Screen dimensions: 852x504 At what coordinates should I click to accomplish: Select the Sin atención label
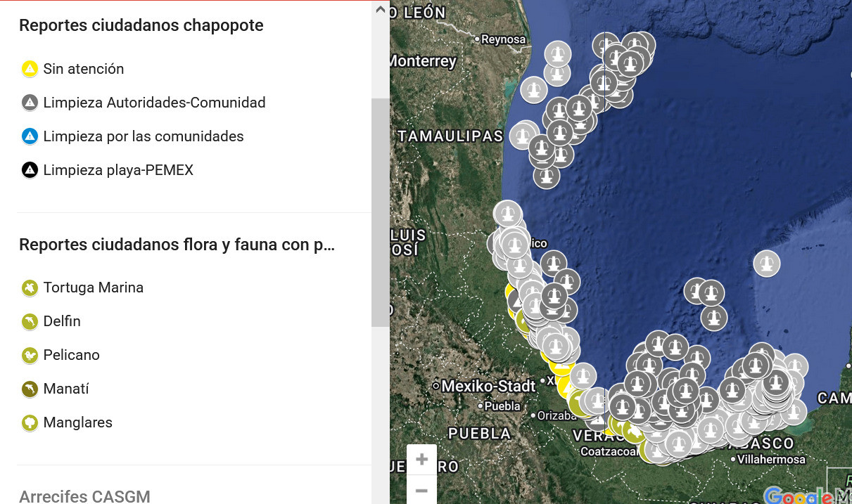(x=84, y=69)
